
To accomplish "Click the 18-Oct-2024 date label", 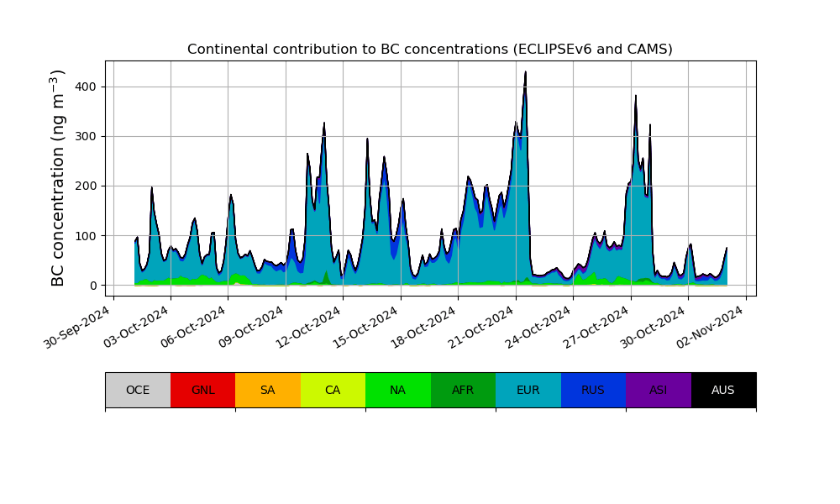I will (423, 327).
